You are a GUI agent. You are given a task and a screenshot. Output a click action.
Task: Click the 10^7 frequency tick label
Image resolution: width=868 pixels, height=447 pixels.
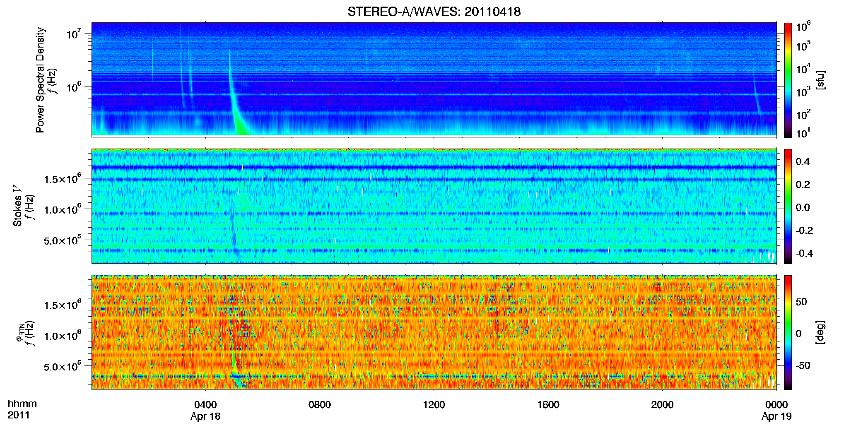(x=74, y=33)
